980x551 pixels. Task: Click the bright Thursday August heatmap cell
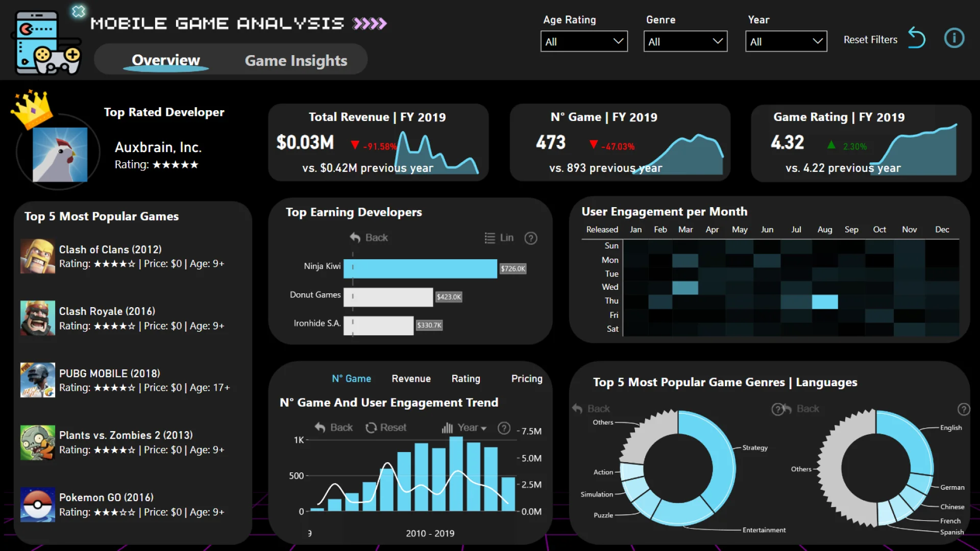(x=825, y=302)
